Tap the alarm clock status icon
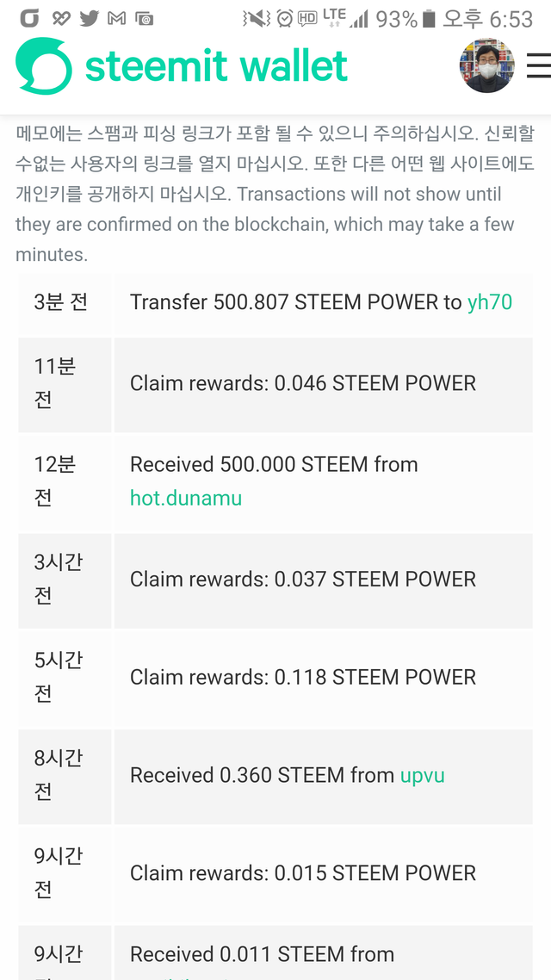Screen dimensions: 551x980 [284, 19]
